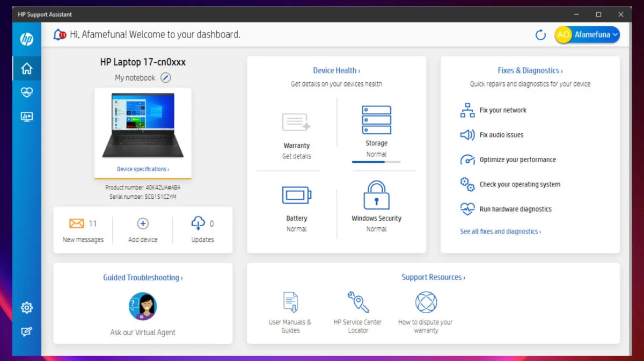Click the AO profile avatar

tap(563, 35)
